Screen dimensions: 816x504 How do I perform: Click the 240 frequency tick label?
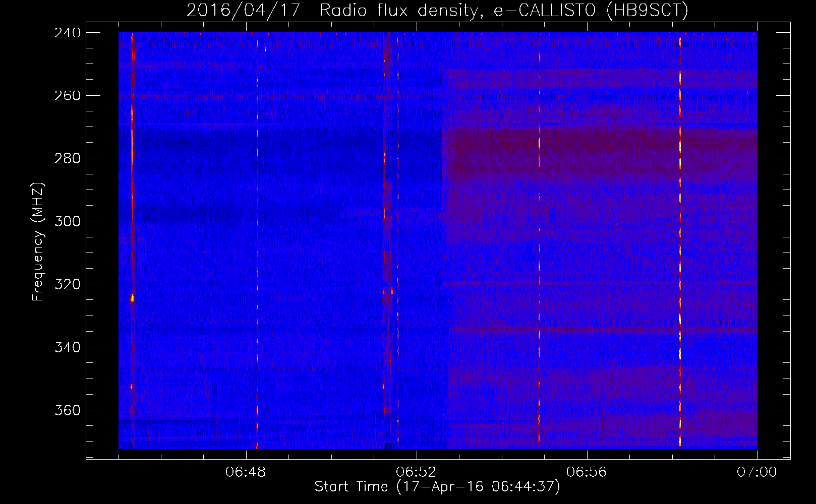[x=68, y=33]
